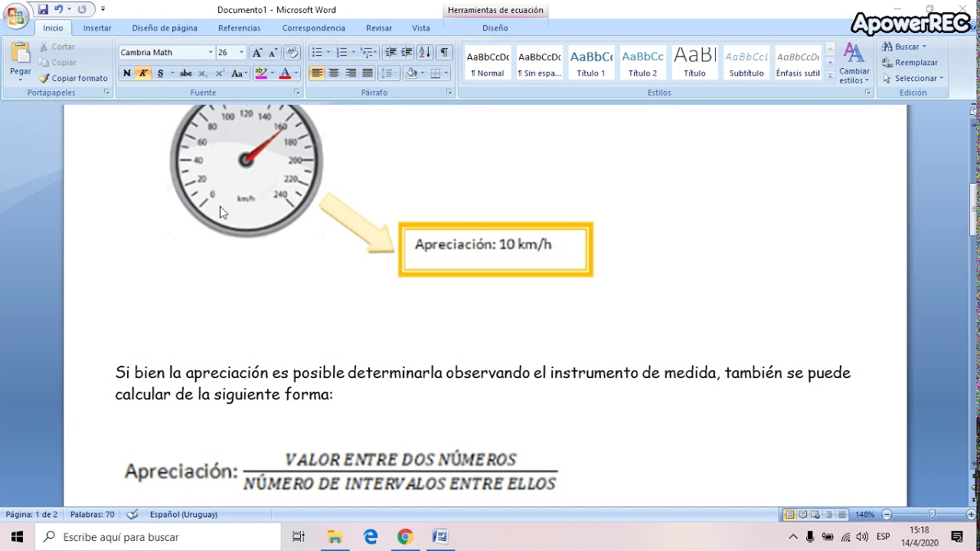The height and width of the screenshot is (551, 980).
Task: Expand the styles gallery
Action: click(x=830, y=76)
